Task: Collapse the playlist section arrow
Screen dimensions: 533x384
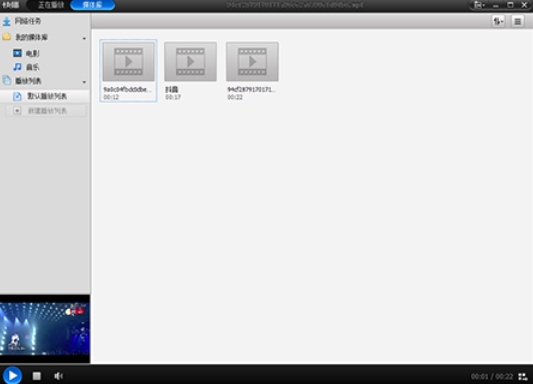Action: pyautogui.click(x=84, y=82)
